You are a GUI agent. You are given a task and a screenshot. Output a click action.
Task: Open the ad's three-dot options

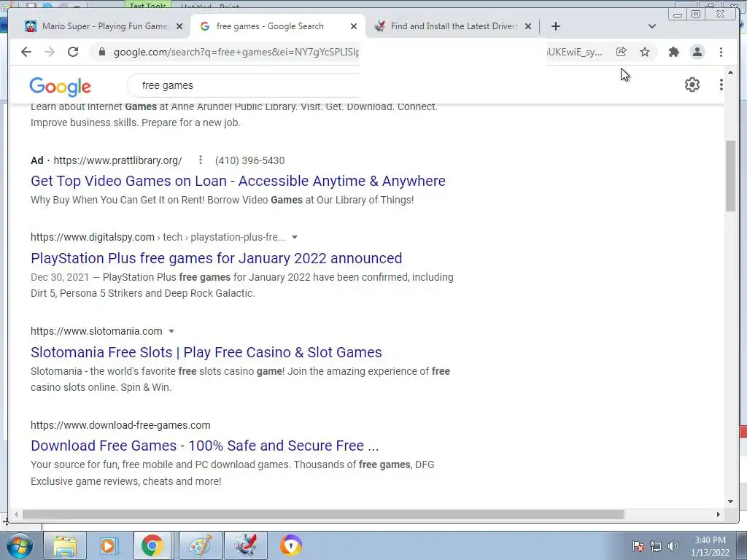(x=201, y=160)
